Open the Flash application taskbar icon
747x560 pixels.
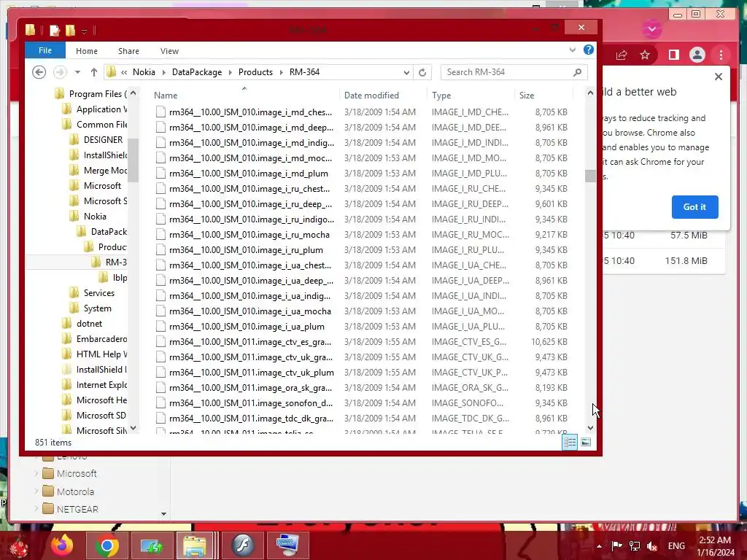tap(243, 545)
